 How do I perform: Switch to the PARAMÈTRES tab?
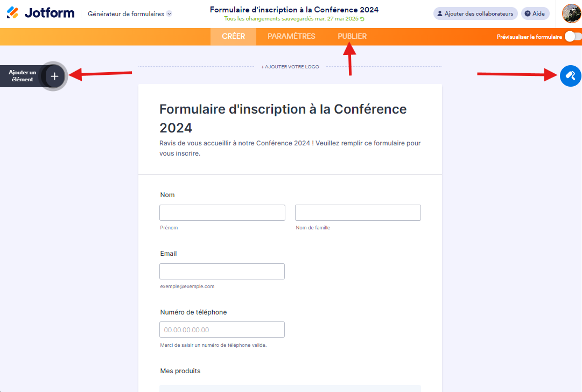[291, 37]
